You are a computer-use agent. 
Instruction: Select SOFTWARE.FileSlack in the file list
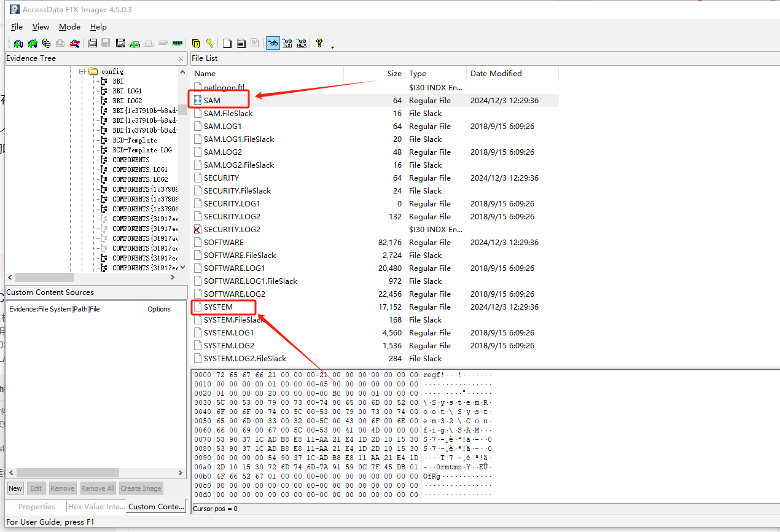pyautogui.click(x=375, y=255)
